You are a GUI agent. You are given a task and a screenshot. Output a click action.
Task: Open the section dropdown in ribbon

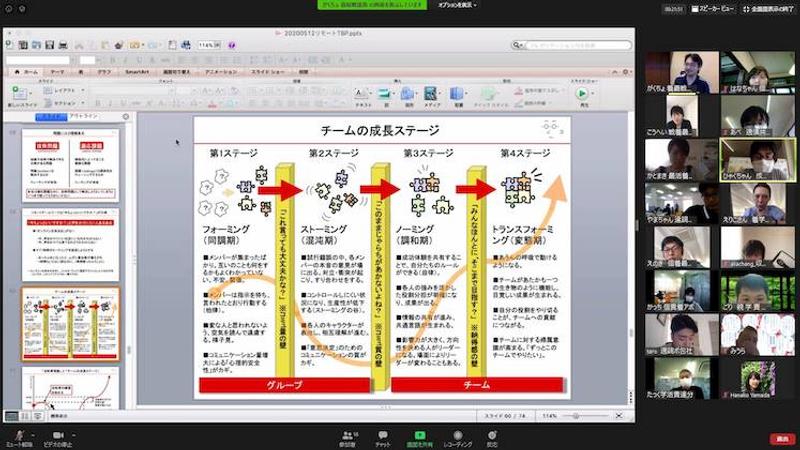64,103
